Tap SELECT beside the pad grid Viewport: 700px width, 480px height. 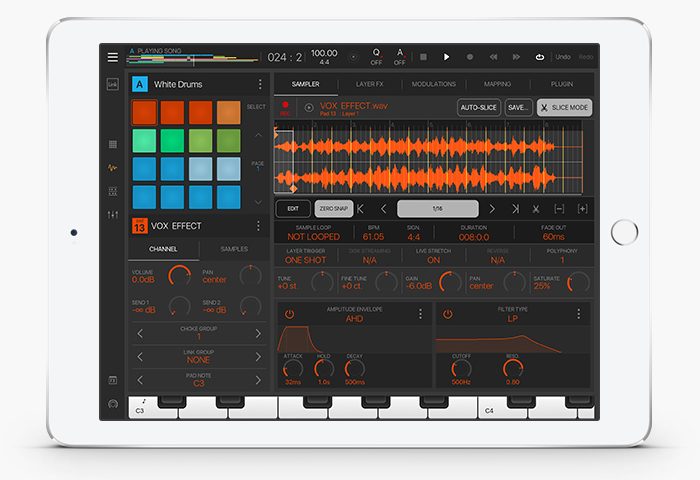[256, 107]
